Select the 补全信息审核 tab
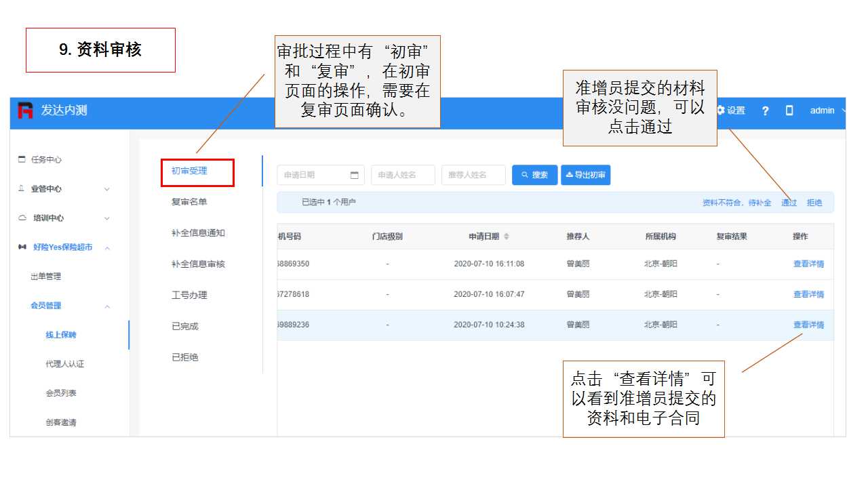868x488 pixels. point(198,264)
